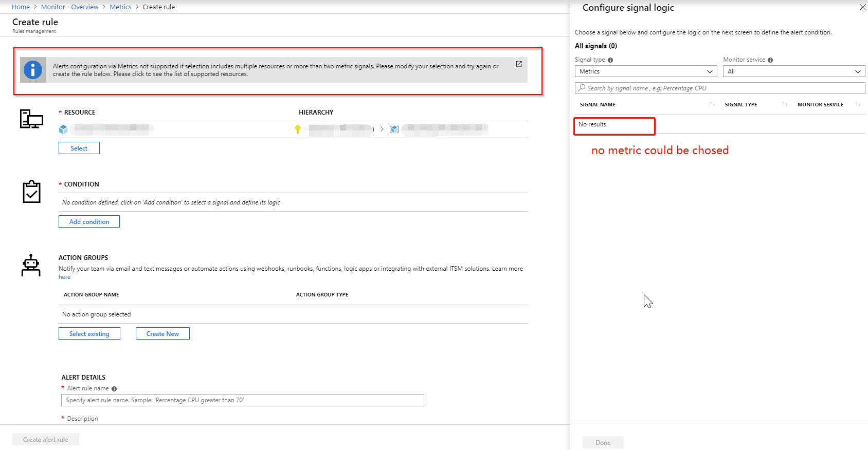Click Select existing action group button

(x=89, y=333)
